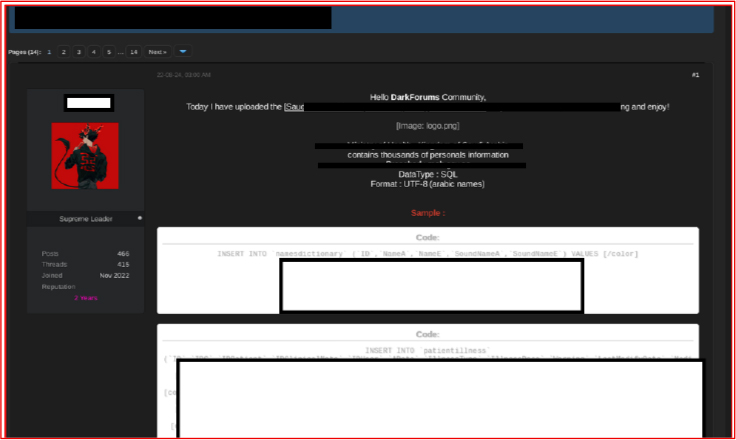Click the post date timestamp
This screenshot has width=736, height=440.
(x=183, y=75)
